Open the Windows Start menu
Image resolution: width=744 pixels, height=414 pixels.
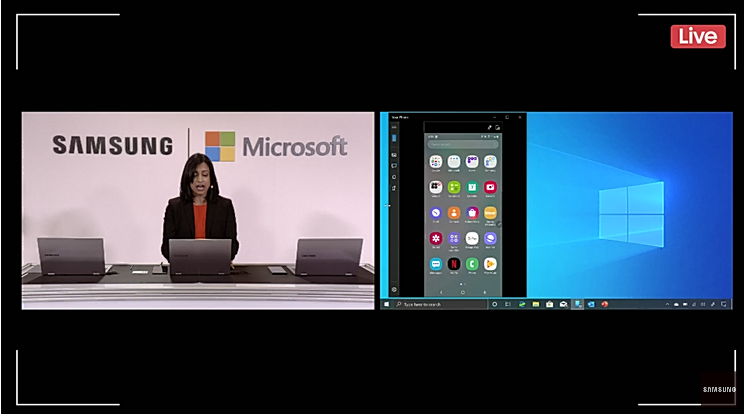click(x=386, y=304)
